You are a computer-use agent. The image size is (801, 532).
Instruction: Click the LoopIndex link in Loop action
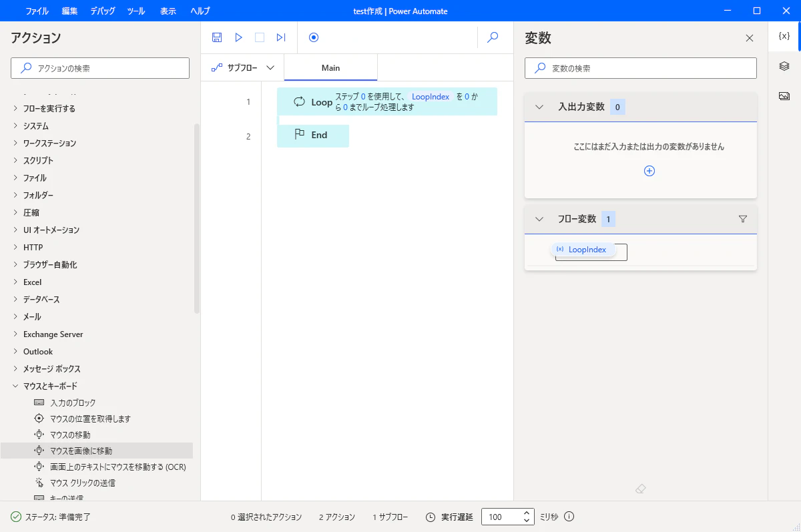click(x=431, y=97)
